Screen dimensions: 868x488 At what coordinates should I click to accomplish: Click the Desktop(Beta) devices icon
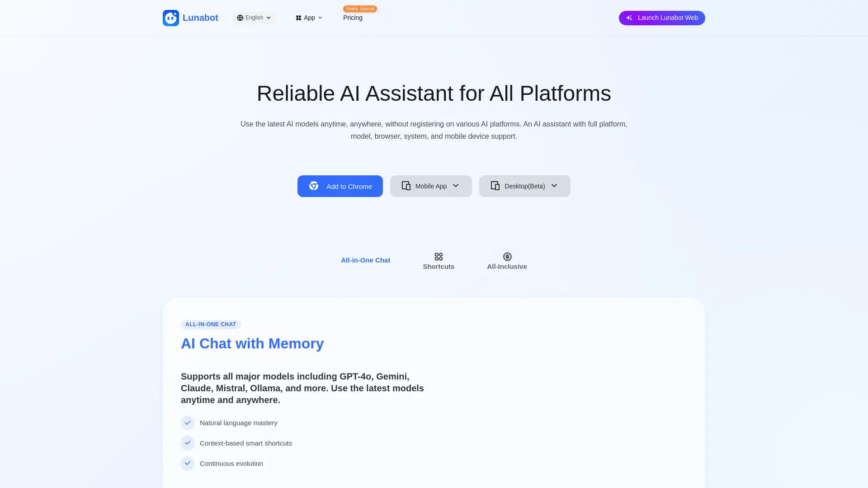pyautogui.click(x=495, y=186)
